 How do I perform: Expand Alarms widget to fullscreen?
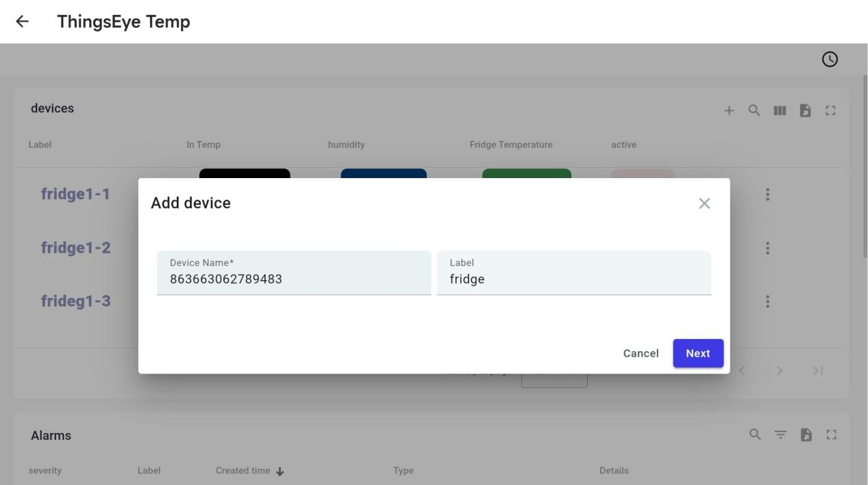[831, 434]
